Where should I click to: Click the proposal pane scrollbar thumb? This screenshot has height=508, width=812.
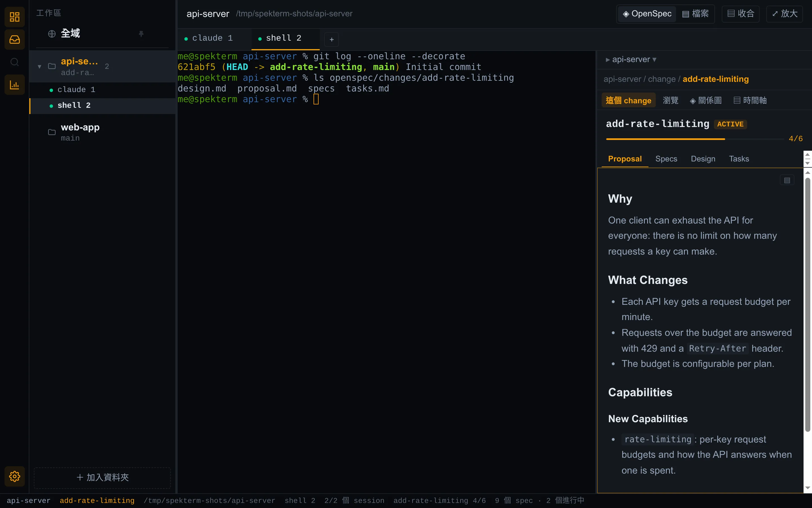pyautogui.click(x=808, y=305)
